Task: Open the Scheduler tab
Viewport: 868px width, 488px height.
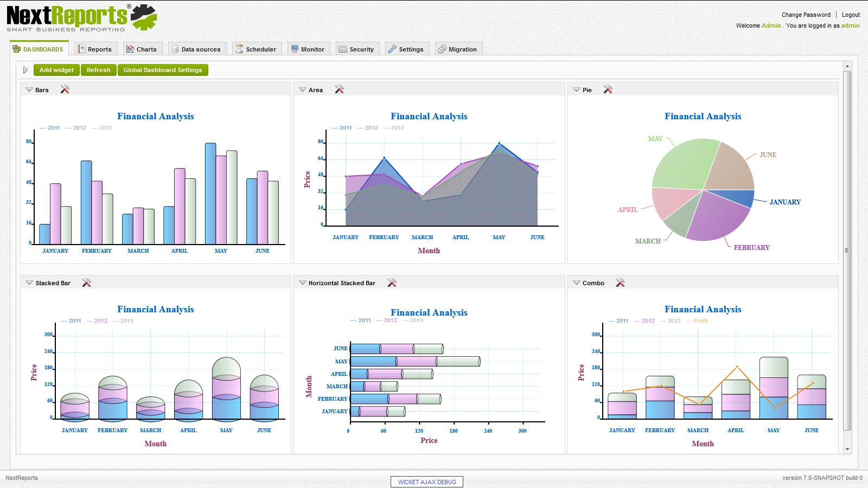Action: point(256,49)
